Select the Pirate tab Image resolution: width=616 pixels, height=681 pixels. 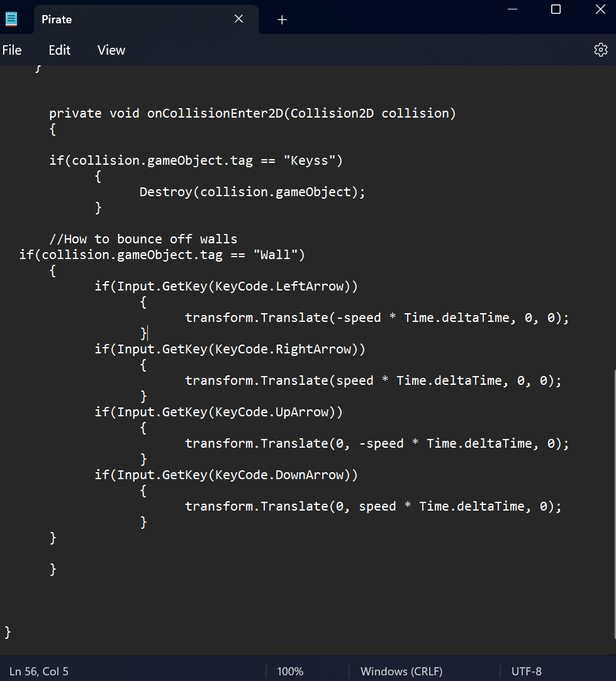[146, 19]
